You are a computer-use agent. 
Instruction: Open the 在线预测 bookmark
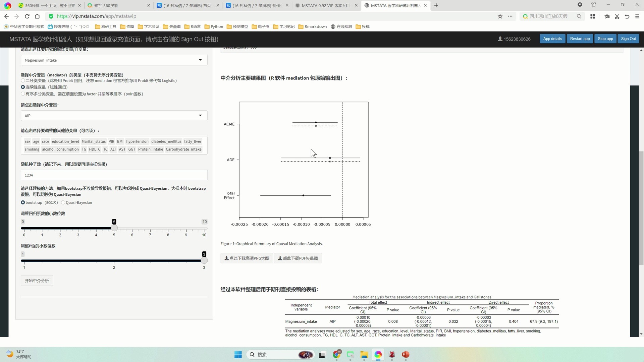341,26
